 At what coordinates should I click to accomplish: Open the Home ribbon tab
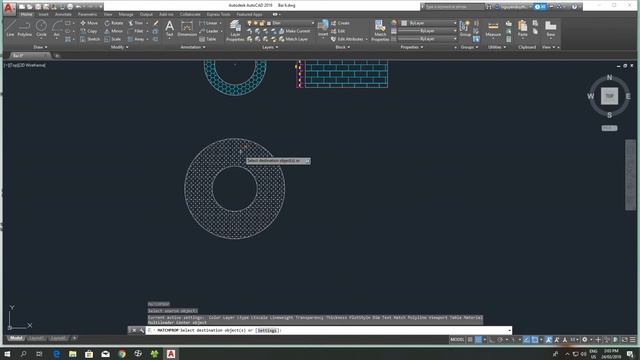(27, 14)
